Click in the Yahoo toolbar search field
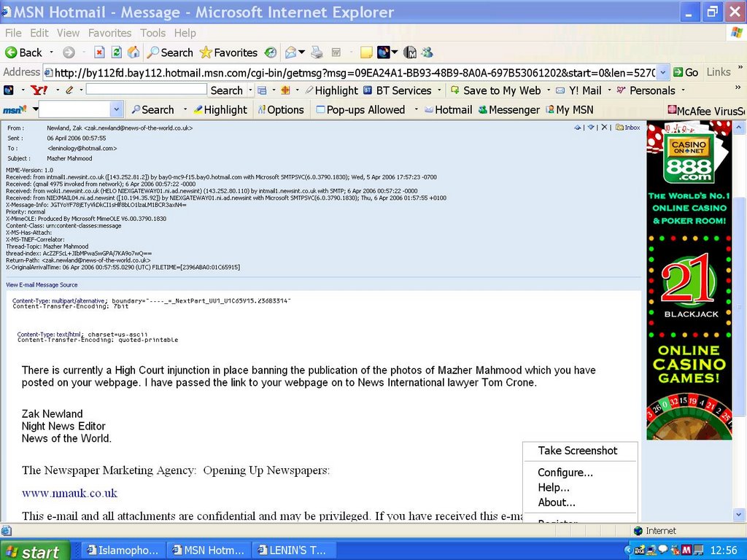This screenshot has height=560, width=747. coord(146,90)
